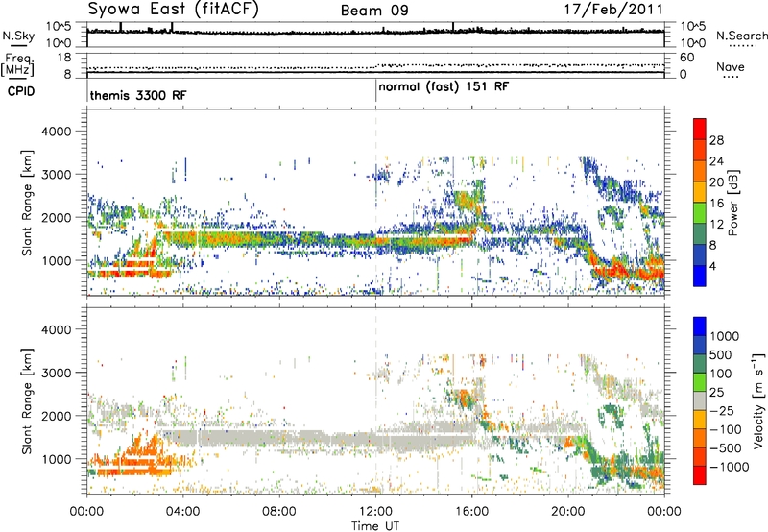Viewport: 768px width, 532px height.
Task: Select the 'Freq. [MHz]' axis label
Action: (x=17, y=64)
